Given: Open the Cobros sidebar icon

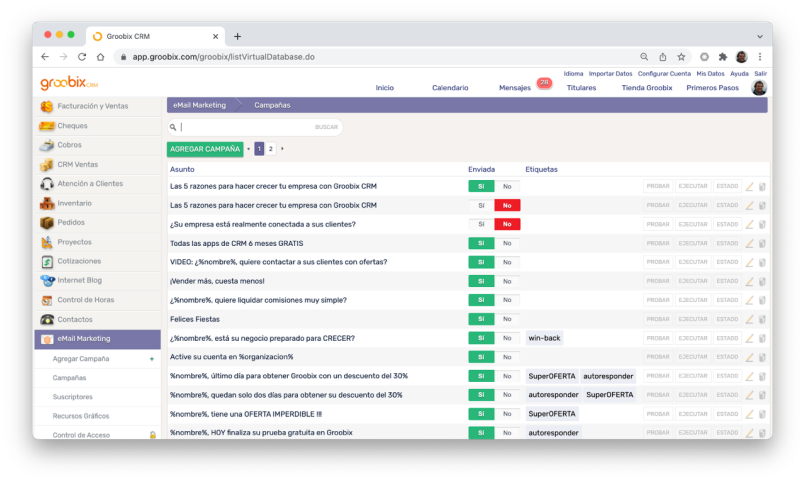Looking at the screenshot, I should [x=47, y=145].
